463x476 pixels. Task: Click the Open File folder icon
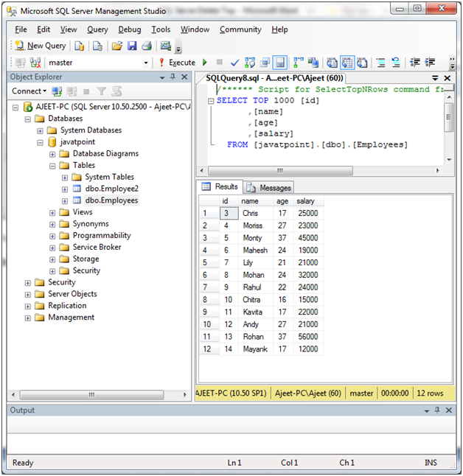(117, 46)
